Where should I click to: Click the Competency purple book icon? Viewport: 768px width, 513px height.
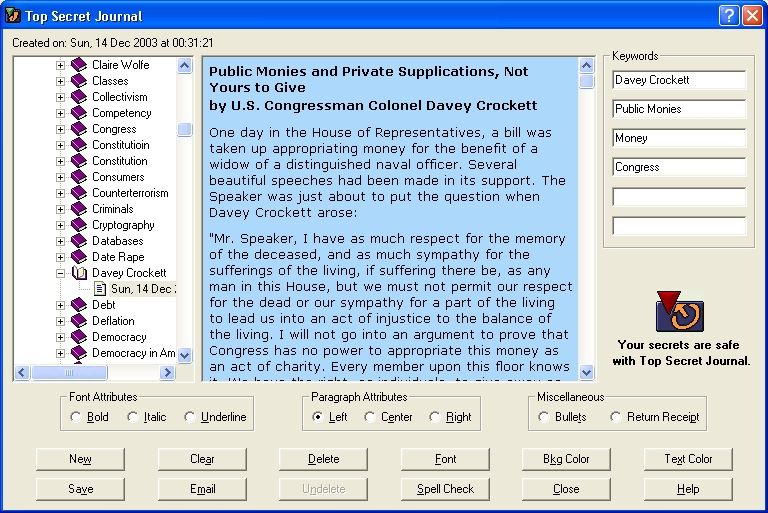(79, 113)
